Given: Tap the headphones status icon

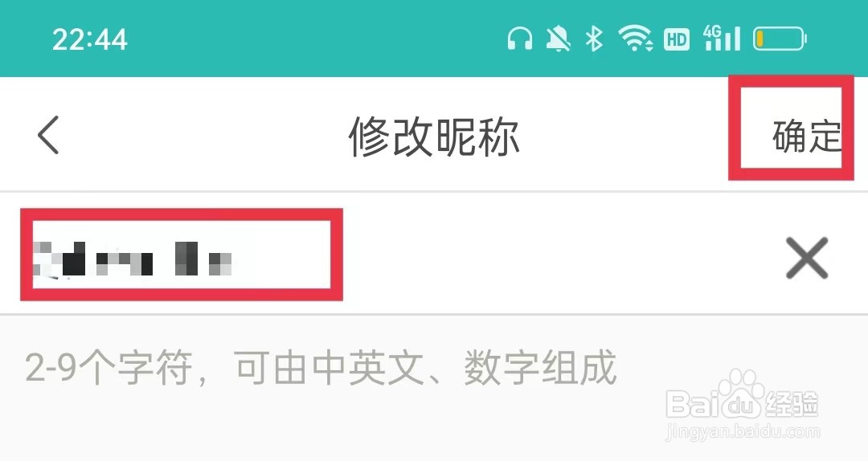Looking at the screenshot, I should (x=519, y=39).
